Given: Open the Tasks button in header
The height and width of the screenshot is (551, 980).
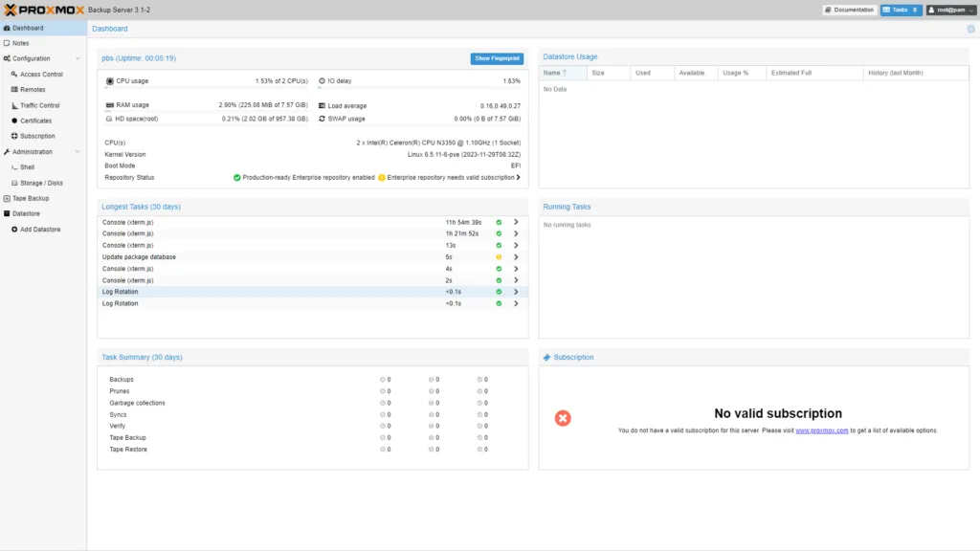Looking at the screenshot, I should (901, 10).
